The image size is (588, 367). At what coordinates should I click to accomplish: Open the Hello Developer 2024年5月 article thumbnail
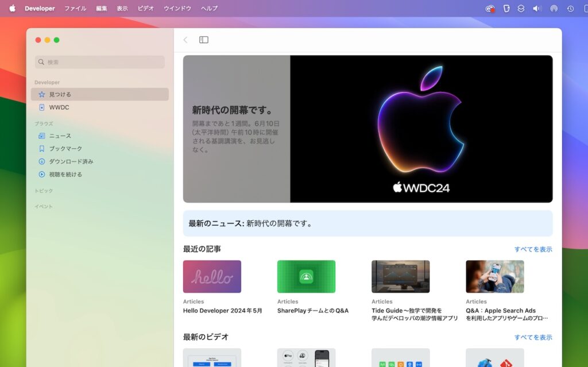(x=212, y=276)
